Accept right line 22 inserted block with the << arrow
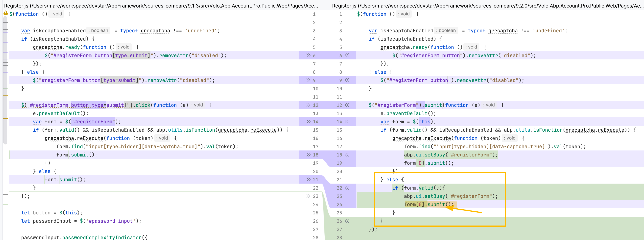The image size is (644, 240). (x=347, y=188)
